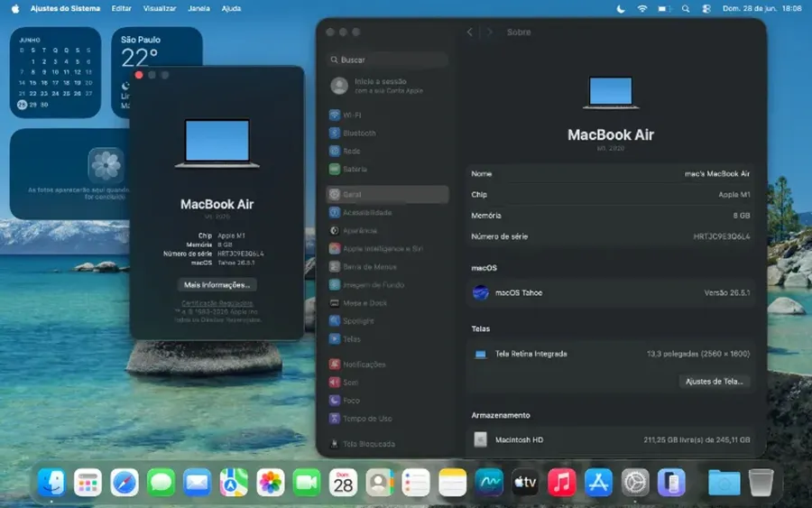The width and height of the screenshot is (812, 508).
Task: Open Notificações settings
Action: [387, 364]
